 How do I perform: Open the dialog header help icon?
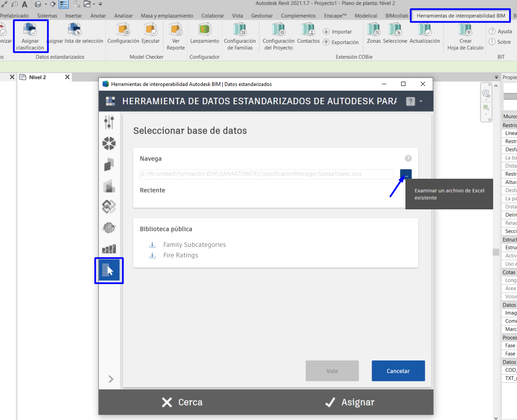pyautogui.click(x=410, y=101)
